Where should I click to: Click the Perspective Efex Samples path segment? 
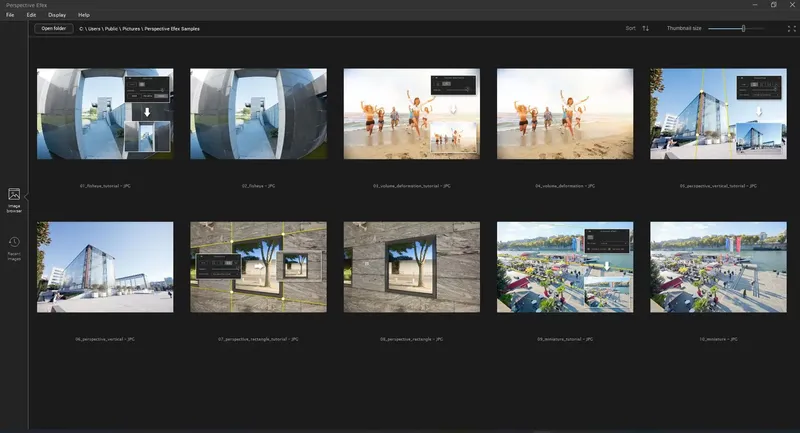click(x=172, y=29)
